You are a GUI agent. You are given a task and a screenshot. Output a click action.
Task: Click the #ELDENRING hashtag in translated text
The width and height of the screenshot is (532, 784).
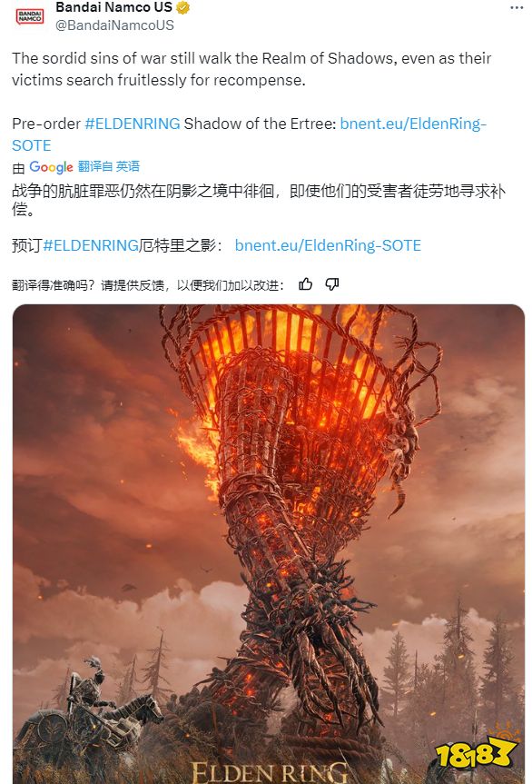(x=91, y=245)
